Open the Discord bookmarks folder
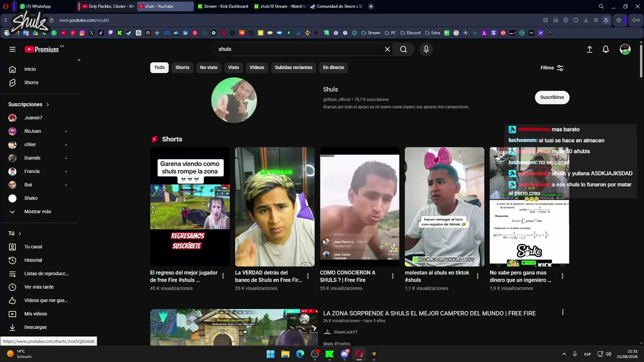Image resolution: width=644 pixels, height=362 pixels. click(x=410, y=33)
